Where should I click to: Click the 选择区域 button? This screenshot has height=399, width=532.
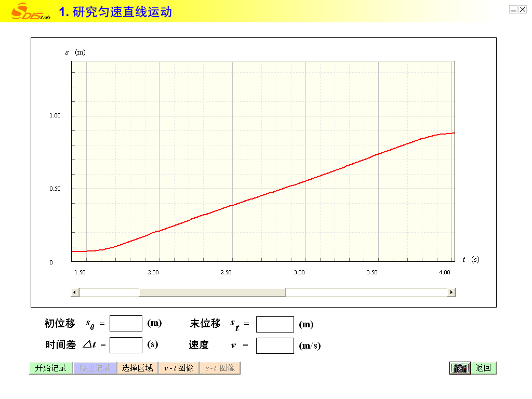(138, 368)
